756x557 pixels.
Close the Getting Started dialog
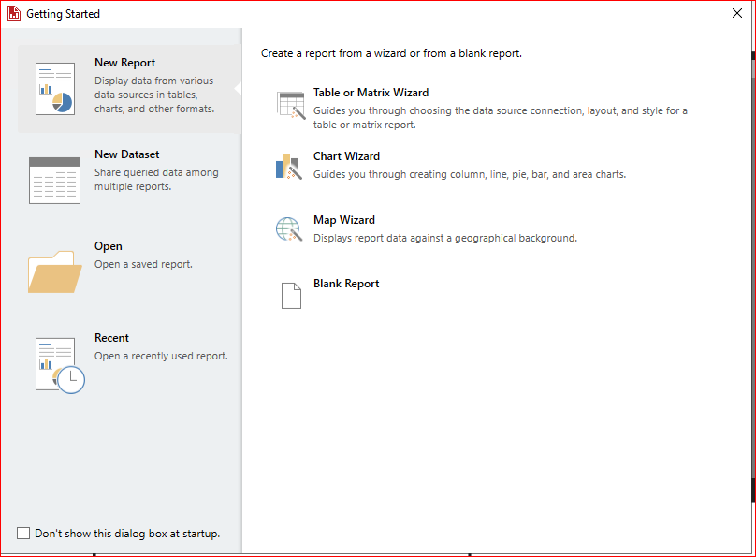[737, 14]
